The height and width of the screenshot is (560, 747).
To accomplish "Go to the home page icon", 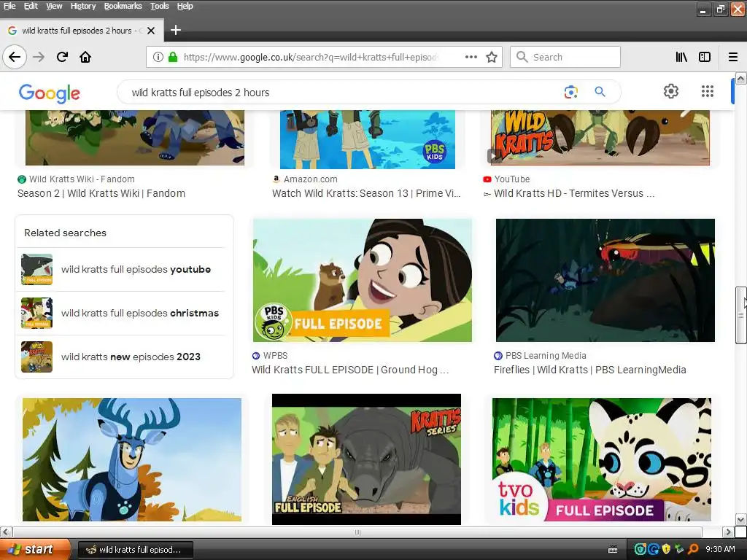I will point(85,57).
